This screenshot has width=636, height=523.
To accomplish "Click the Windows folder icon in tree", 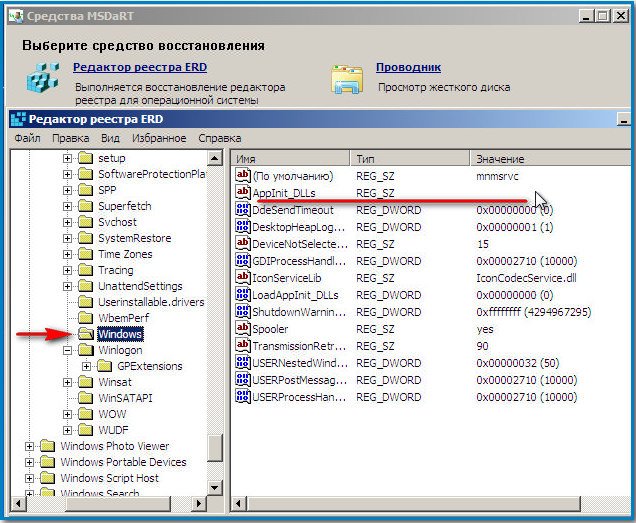I will pyautogui.click(x=85, y=334).
